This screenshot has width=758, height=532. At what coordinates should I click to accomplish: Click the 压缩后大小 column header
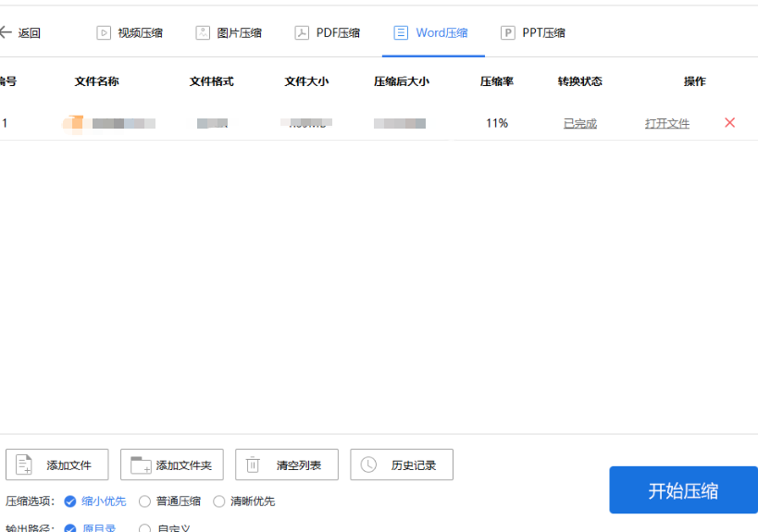point(402,81)
